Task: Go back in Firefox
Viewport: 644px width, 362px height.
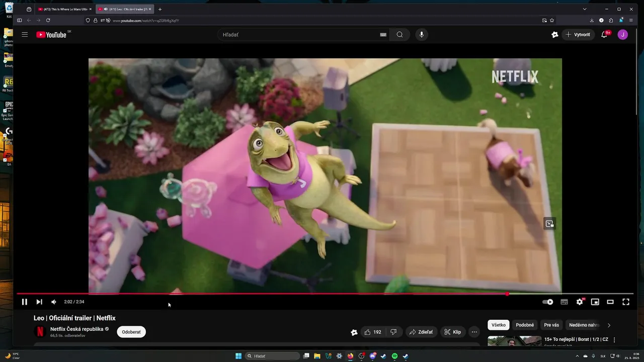Action: [29, 20]
